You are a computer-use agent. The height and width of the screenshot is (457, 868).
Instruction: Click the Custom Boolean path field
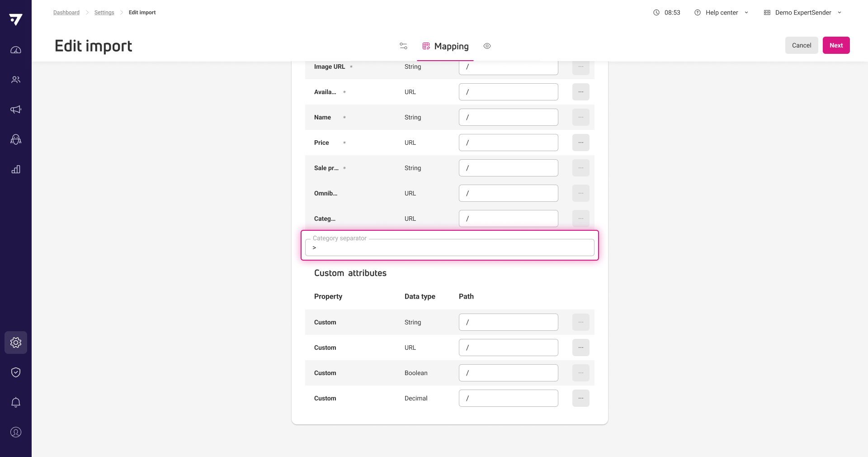[x=509, y=373]
